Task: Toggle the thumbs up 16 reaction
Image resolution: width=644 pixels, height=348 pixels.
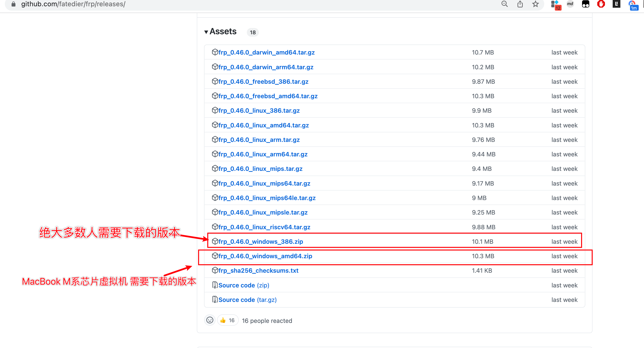Action: tap(228, 320)
